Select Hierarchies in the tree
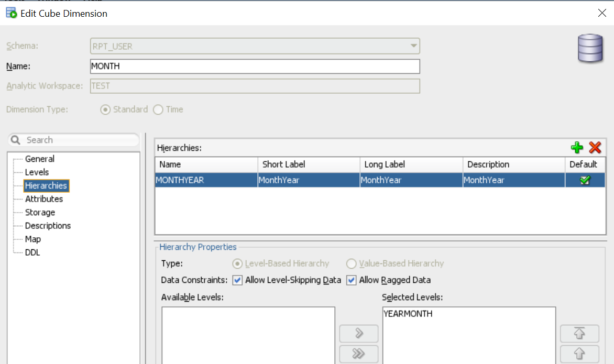 [x=46, y=185]
